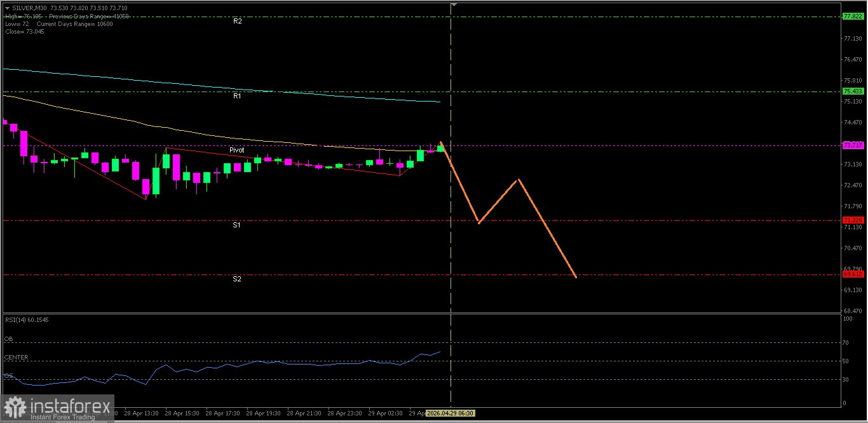Click the red 69.612 price tag
Viewport: 868px width, 423px height.
(852, 274)
